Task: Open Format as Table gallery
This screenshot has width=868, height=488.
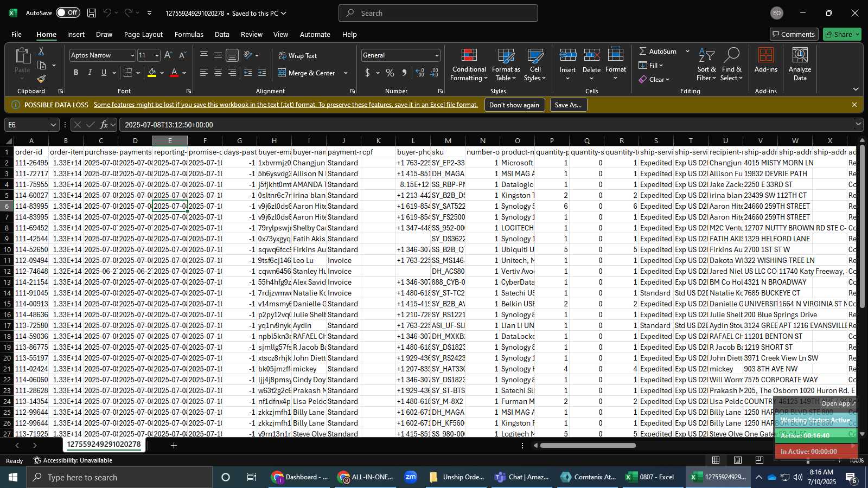Action: point(506,65)
